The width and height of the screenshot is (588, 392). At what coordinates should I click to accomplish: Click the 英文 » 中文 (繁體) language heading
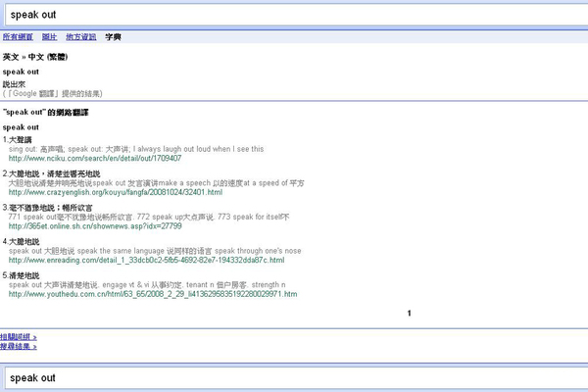(35, 57)
